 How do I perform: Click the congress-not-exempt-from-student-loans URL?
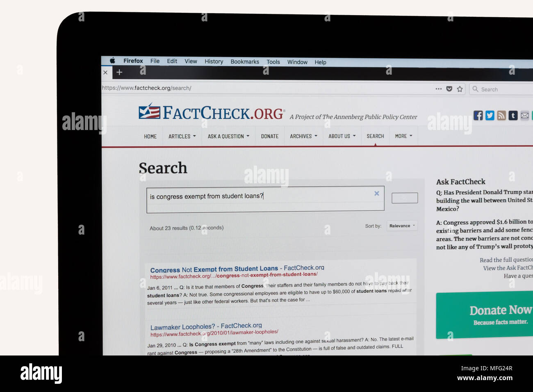click(x=234, y=276)
